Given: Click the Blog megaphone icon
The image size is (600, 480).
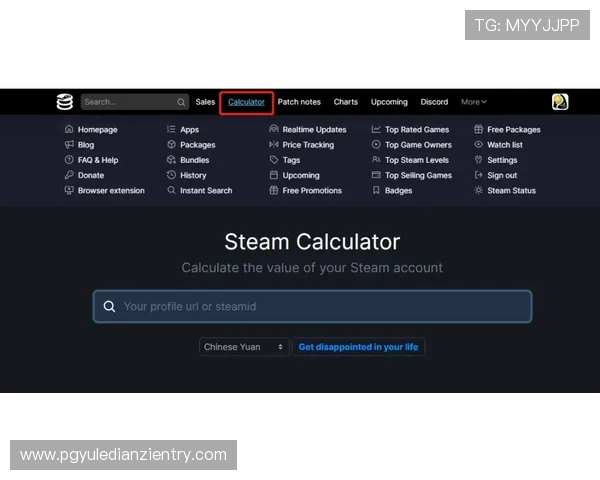Looking at the screenshot, I should click(69, 144).
